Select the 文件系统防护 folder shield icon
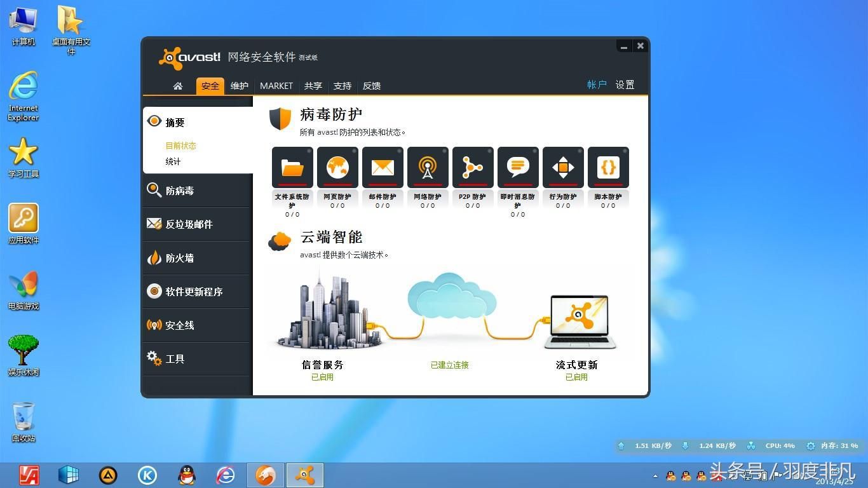Image resolution: width=868 pixels, height=488 pixels. coord(292,167)
